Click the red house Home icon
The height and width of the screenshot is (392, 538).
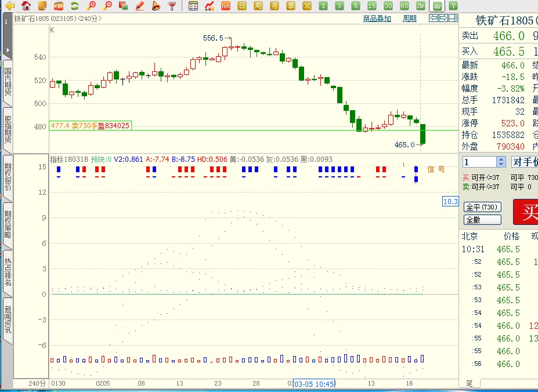click(x=26, y=6)
